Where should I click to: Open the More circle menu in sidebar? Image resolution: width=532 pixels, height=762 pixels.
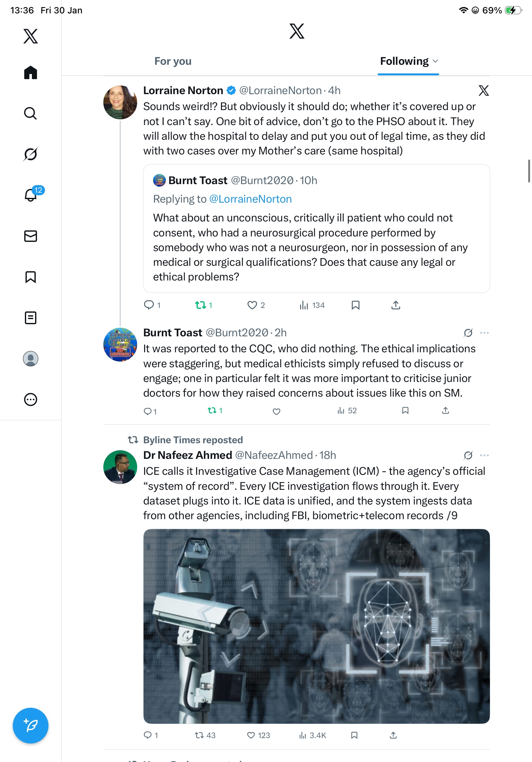pyautogui.click(x=31, y=399)
